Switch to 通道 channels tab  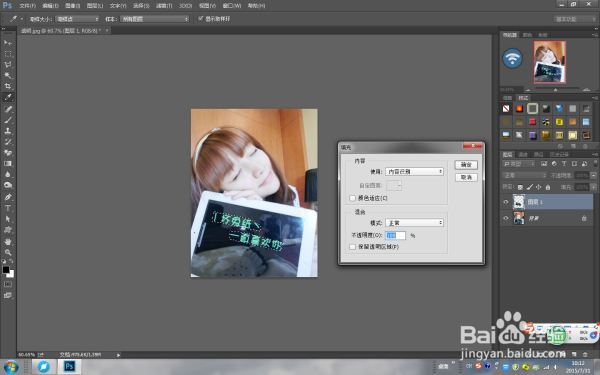point(523,154)
